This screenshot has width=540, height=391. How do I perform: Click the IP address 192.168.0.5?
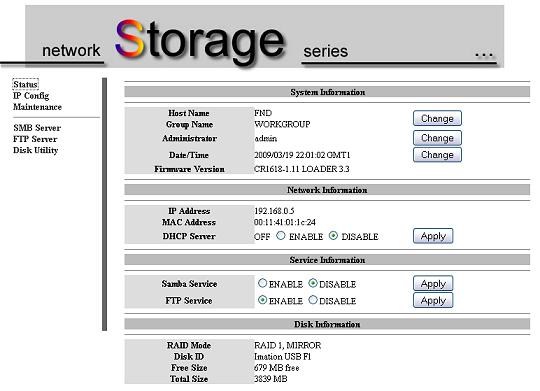pos(274,211)
